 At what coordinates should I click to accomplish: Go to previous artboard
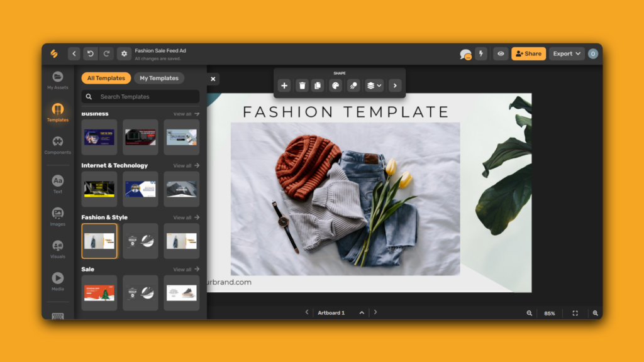[306, 312]
